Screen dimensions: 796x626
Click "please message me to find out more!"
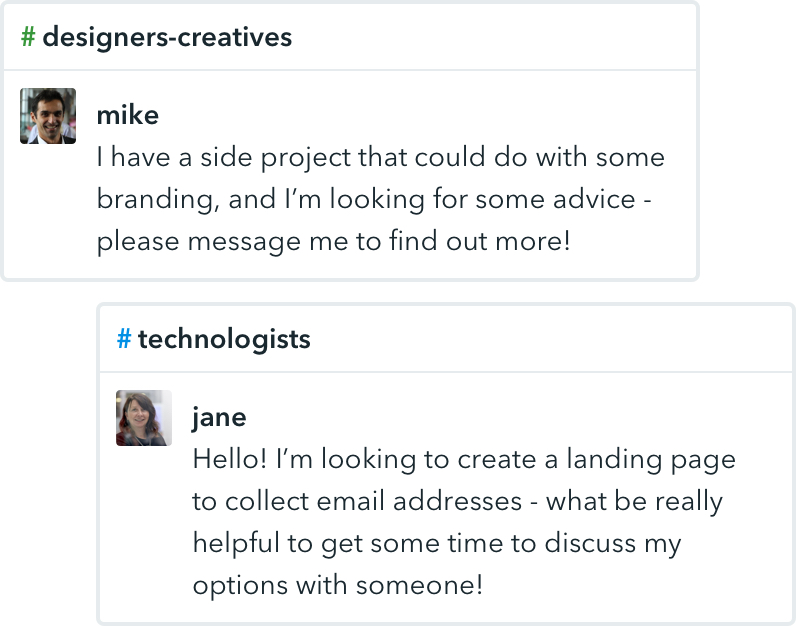pos(333,242)
